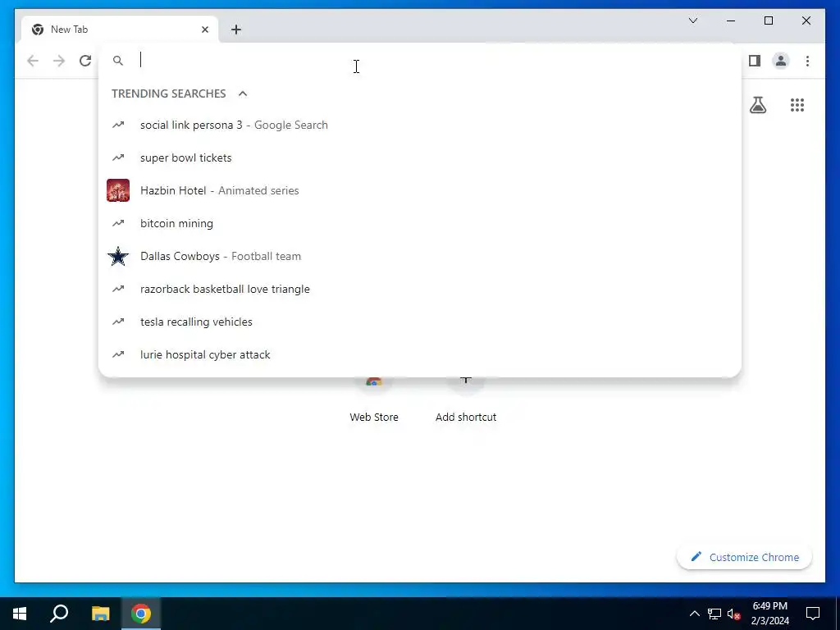Reload the current page
Screen dimensions: 840x630
point(85,61)
